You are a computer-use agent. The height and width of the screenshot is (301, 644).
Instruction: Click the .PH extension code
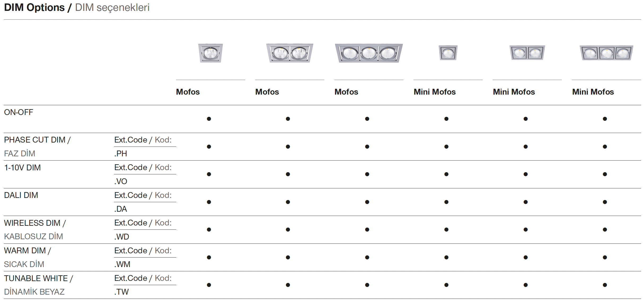pyautogui.click(x=121, y=153)
